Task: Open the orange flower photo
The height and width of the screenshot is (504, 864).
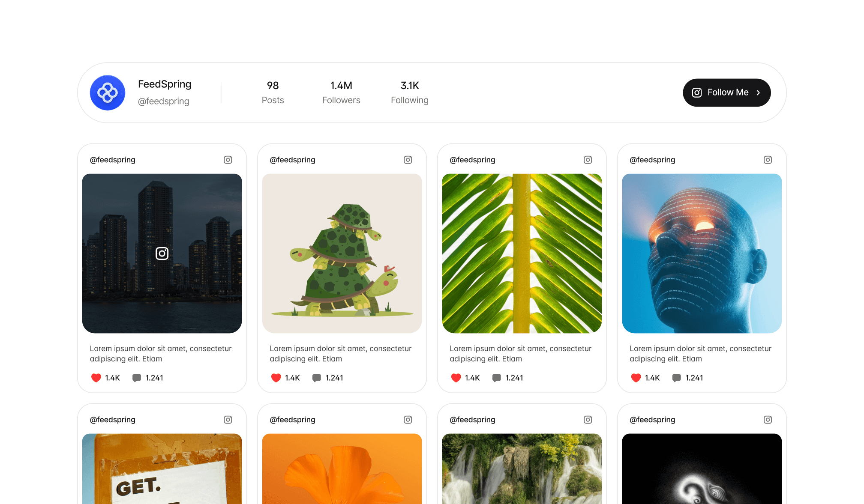Action: point(342,469)
